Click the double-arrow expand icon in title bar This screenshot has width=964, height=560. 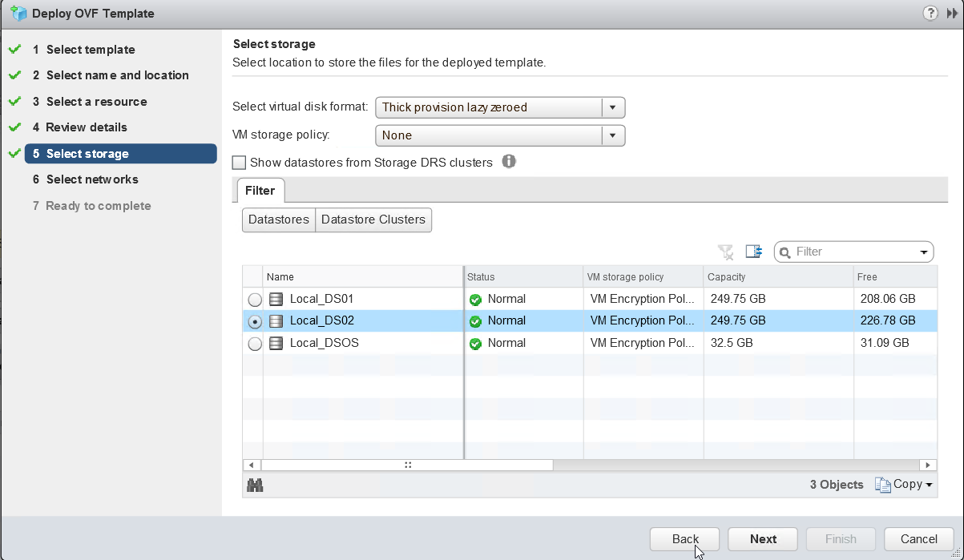tap(951, 13)
